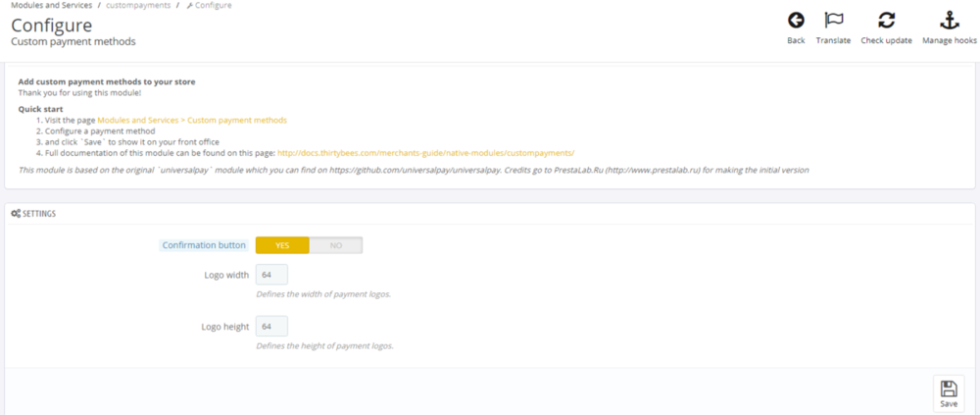Click the wrench icon beside Configure breadcrumb
The width and height of the screenshot is (980, 415).
click(189, 6)
